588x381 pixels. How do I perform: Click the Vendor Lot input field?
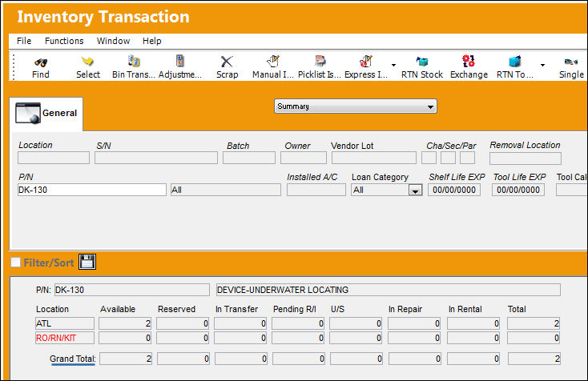pos(374,158)
